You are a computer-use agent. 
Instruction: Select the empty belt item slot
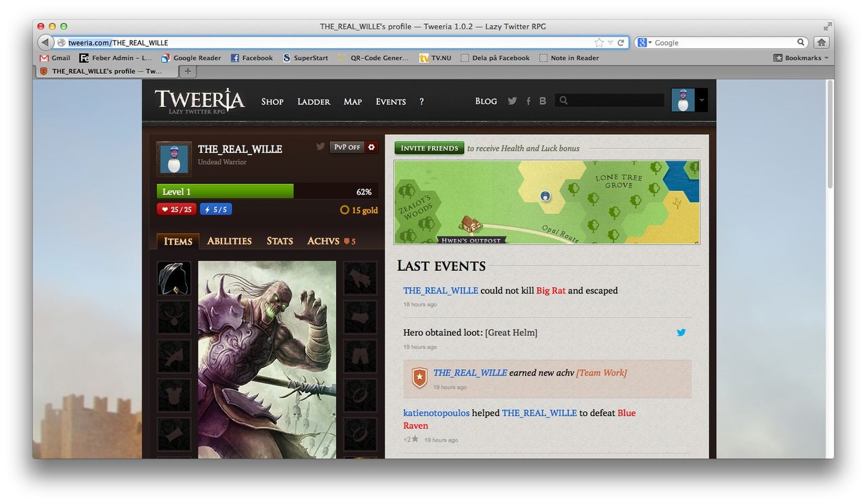[x=360, y=317]
